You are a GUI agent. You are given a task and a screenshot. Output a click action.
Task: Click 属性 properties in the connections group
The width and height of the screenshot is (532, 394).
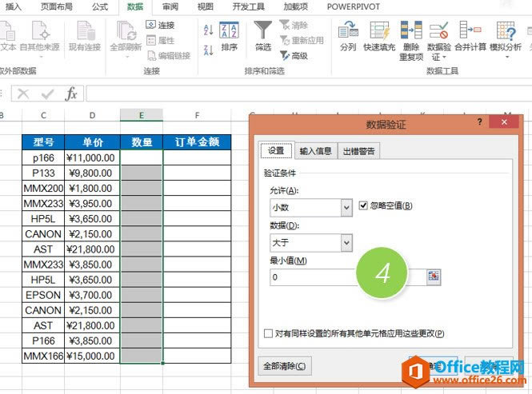tap(160, 40)
